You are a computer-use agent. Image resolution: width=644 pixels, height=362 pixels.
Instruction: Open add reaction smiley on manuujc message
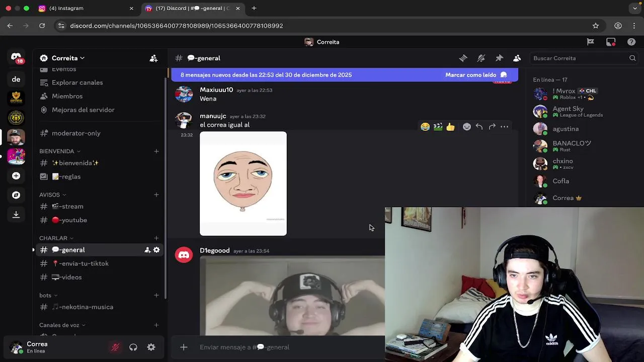pos(467,127)
